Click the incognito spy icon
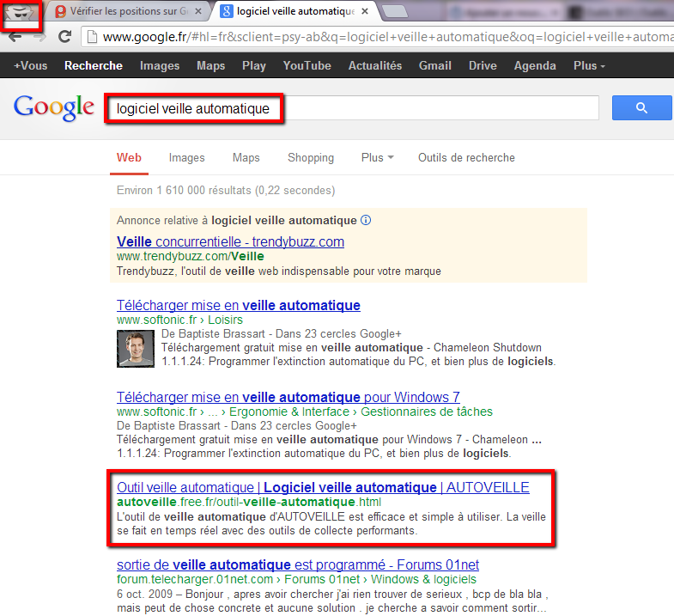 tap(21, 13)
